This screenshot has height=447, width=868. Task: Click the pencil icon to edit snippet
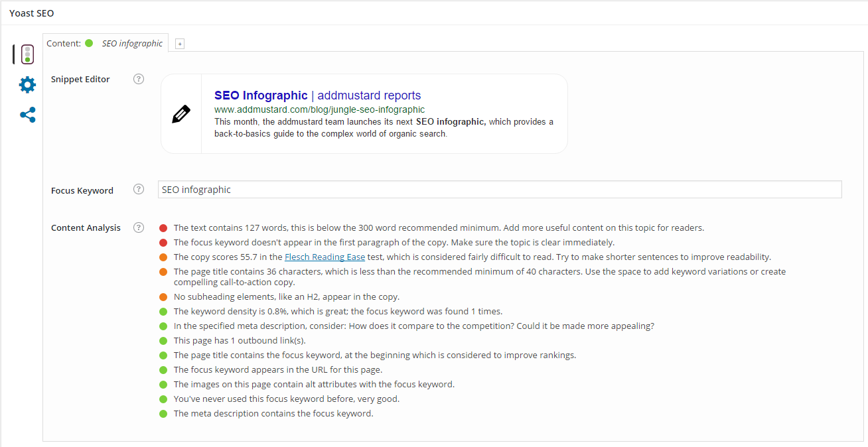181,114
